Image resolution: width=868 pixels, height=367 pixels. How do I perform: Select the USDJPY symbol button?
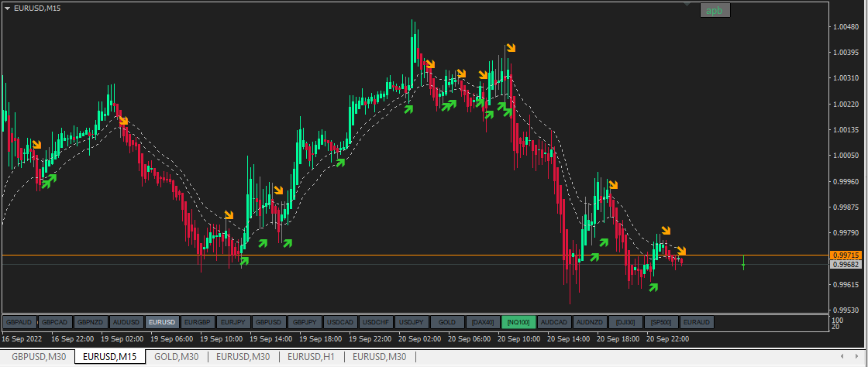point(412,322)
